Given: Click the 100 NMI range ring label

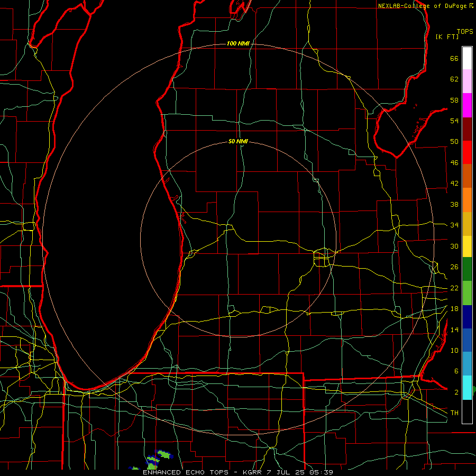Looking at the screenshot, I should (x=238, y=44).
